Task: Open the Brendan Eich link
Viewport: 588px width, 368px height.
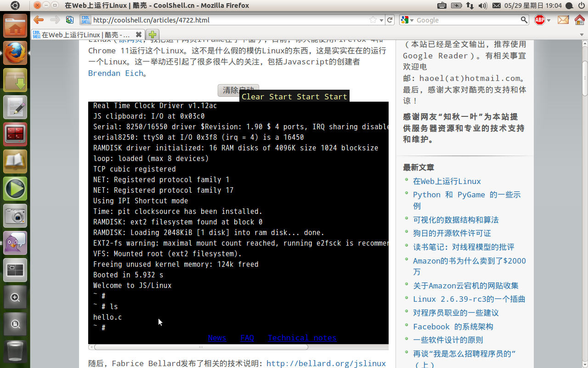Action: pyautogui.click(x=116, y=73)
